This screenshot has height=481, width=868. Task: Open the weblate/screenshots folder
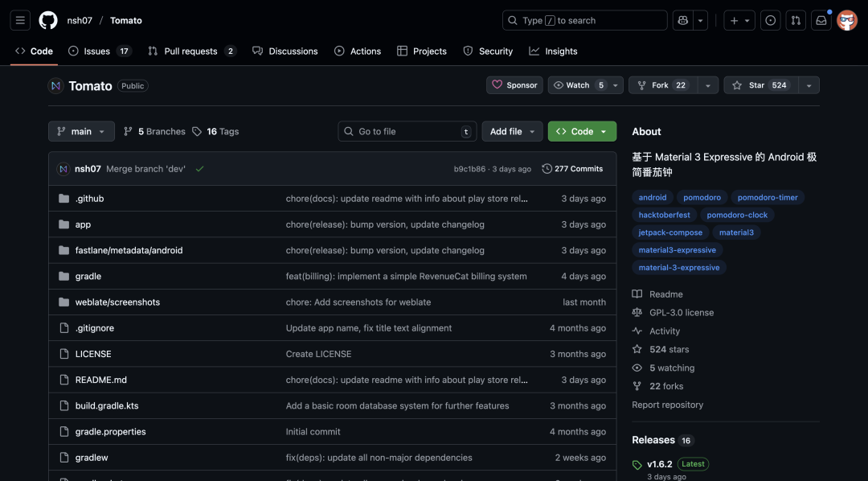coord(117,302)
